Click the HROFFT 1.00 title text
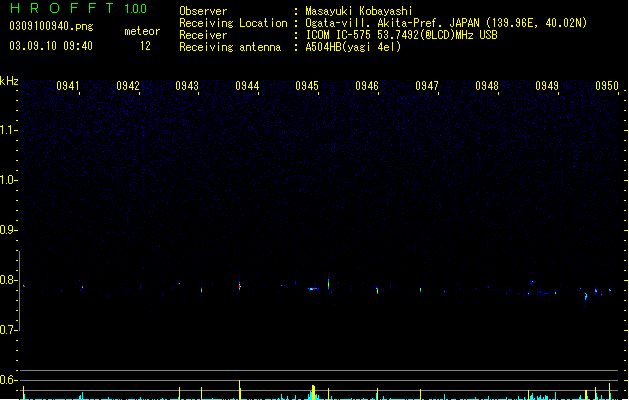Screen dimensions: 629x400 click(78, 8)
